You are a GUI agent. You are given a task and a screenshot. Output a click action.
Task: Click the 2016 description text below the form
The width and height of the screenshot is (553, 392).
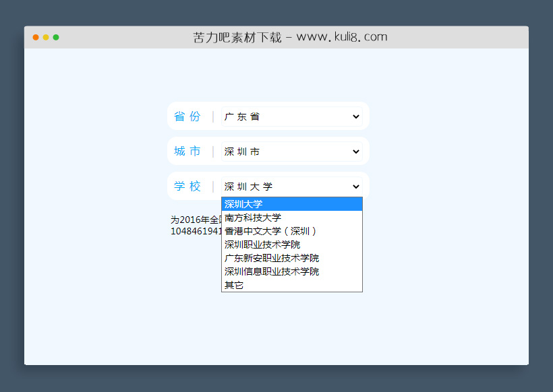(x=196, y=222)
